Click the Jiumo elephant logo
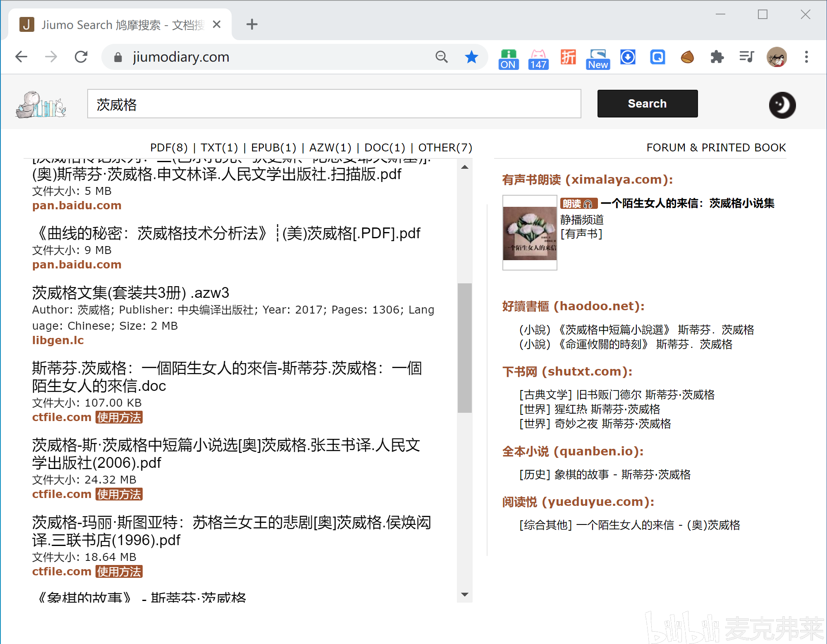The width and height of the screenshot is (827, 644). point(41,104)
